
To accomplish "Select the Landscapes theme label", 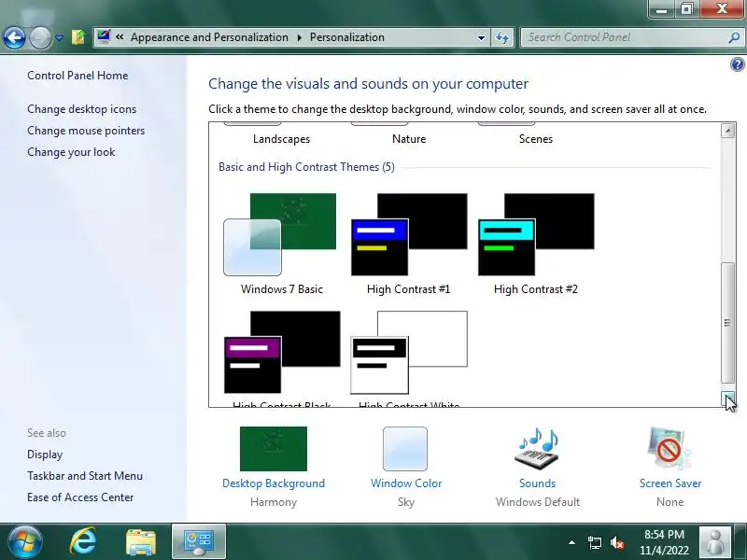I will 282,139.
